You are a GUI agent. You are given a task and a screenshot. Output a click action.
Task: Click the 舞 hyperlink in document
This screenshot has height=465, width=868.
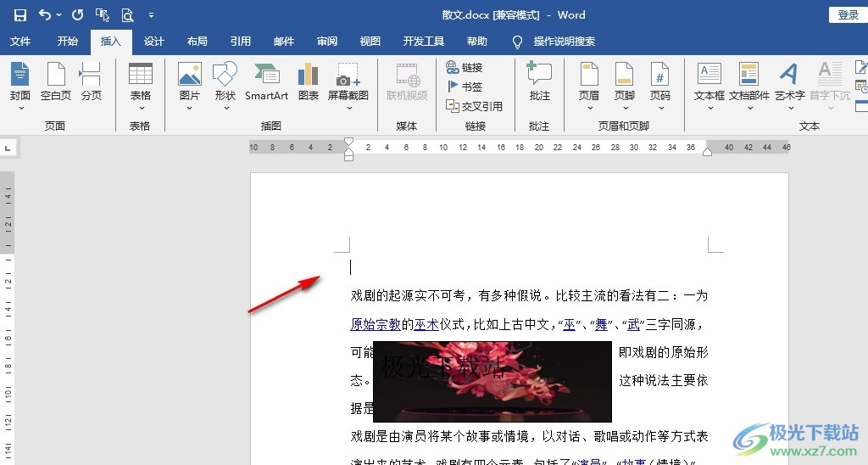click(601, 324)
